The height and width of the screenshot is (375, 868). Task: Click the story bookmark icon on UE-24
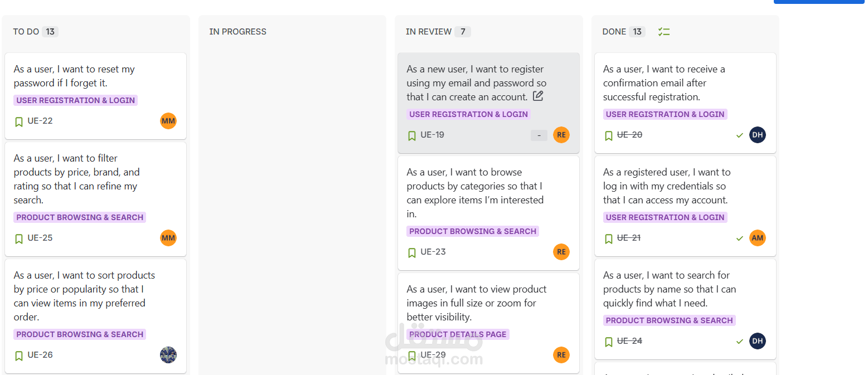609,342
